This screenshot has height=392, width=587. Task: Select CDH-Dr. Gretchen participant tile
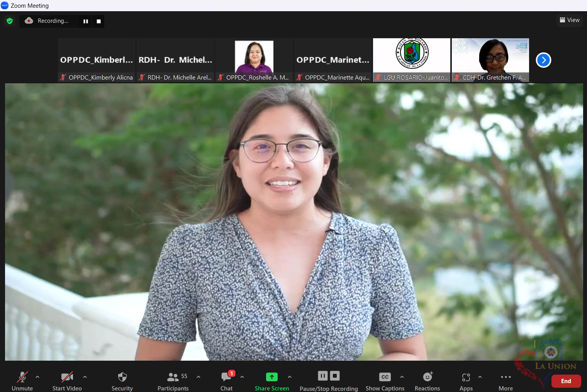click(490, 60)
